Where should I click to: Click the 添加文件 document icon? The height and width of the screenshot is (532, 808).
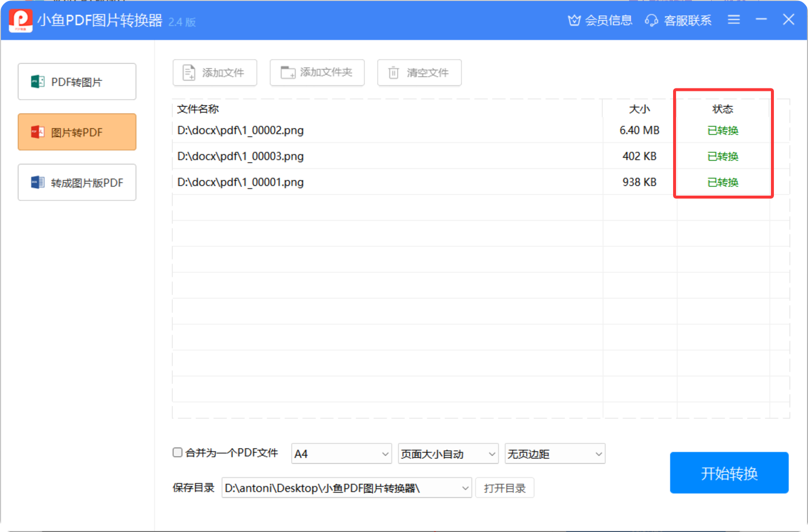[x=189, y=73]
